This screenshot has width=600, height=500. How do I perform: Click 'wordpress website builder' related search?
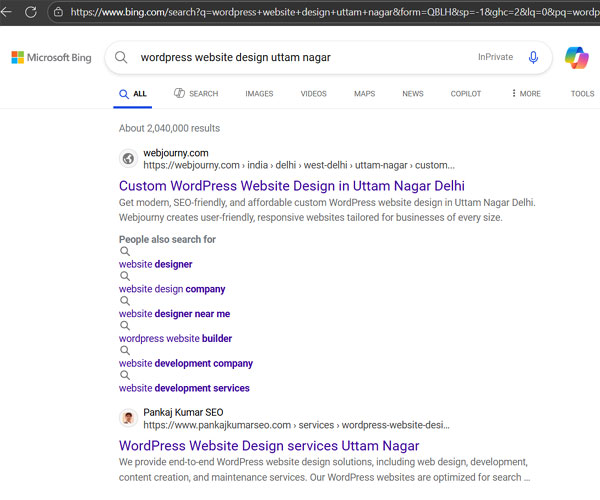point(175,339)
